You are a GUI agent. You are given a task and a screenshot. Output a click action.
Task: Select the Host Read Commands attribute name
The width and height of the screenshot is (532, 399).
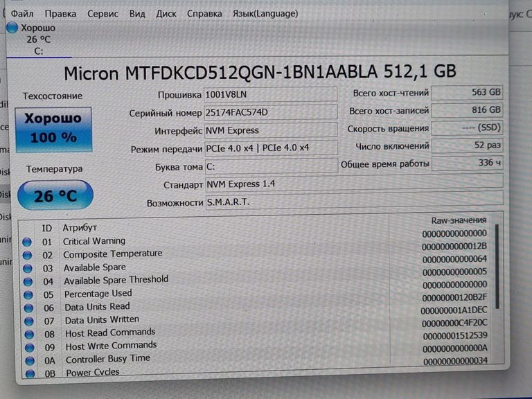pyautogui.click(x=110, y=332)
